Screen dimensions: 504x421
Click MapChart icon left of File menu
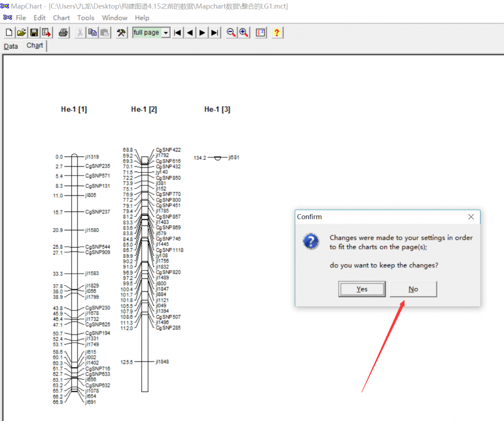[8, 17]
